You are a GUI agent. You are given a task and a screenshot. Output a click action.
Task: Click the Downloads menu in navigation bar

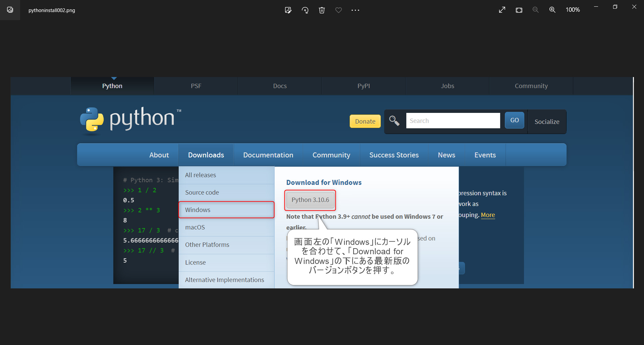click(206, 155)
